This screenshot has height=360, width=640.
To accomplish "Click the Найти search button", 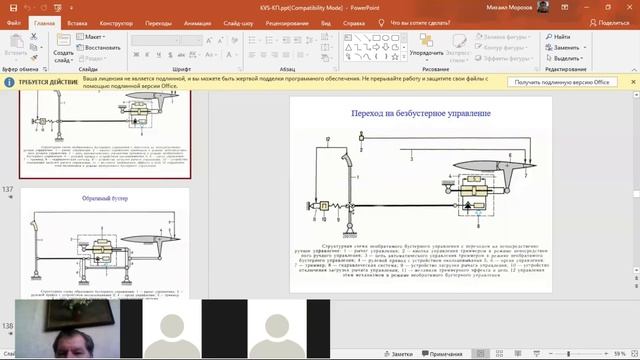I will (x=558, y=37).
